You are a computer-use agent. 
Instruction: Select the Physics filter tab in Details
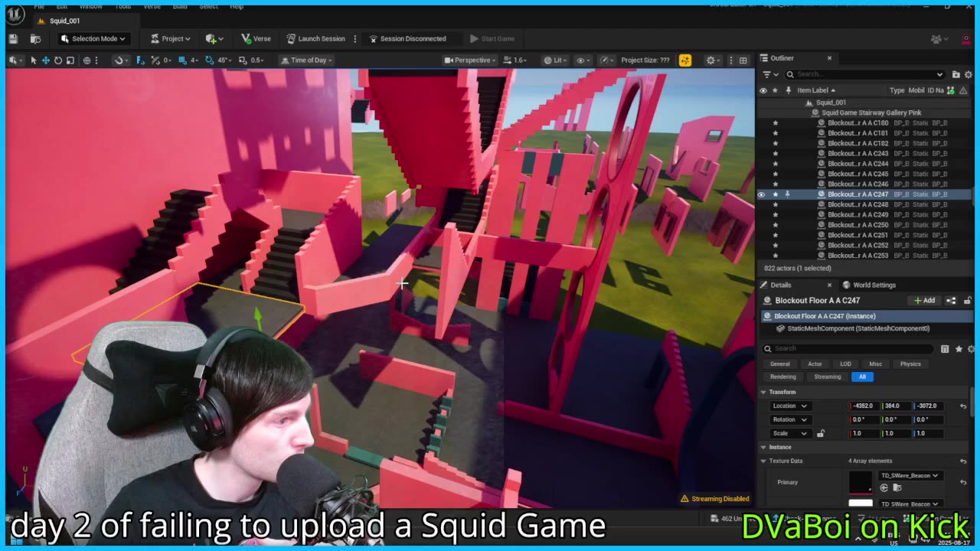(910, 364)
